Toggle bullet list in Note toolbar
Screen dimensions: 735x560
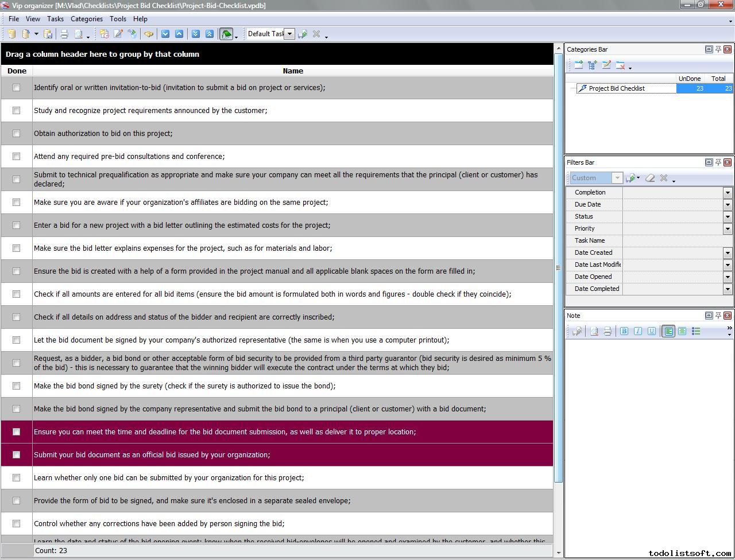pyautogui.click(x=696, y=331)
